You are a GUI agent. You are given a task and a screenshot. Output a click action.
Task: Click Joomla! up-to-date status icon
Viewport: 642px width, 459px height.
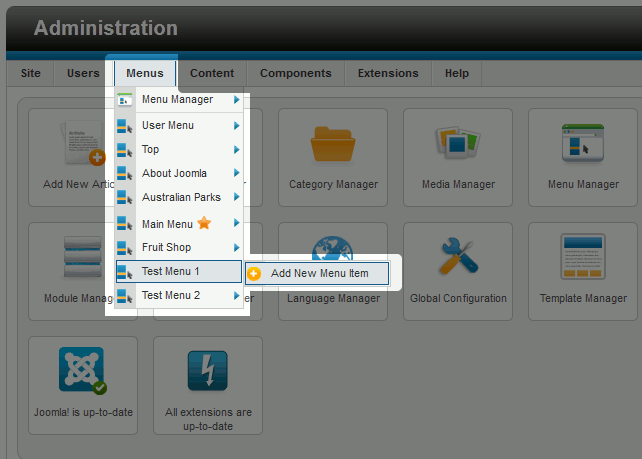[82, 371]
